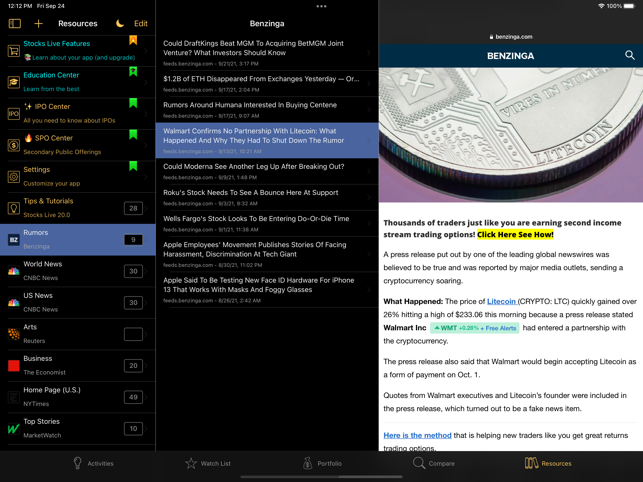Viewport: 643px width, 482px height.
Task: Expand Top Stories MarketWatch chevron
Action: click(146, 429)
